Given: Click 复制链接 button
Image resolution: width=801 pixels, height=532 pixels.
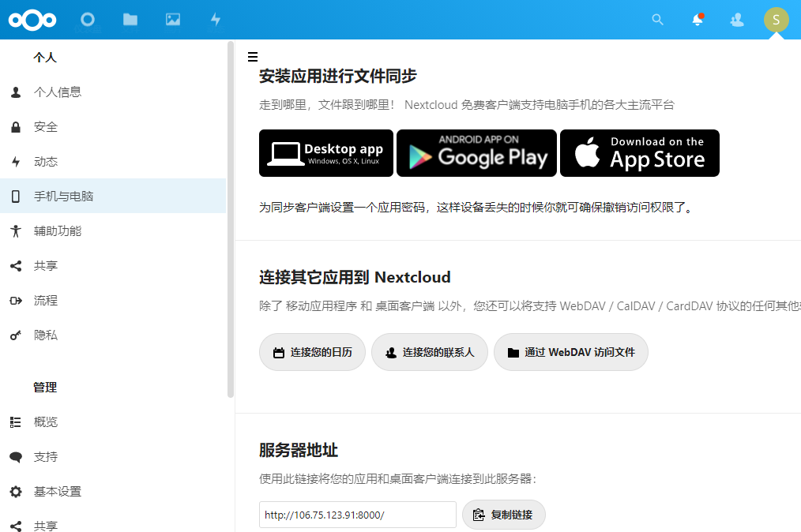Looking at the screenshot, I should click(504, 515).
